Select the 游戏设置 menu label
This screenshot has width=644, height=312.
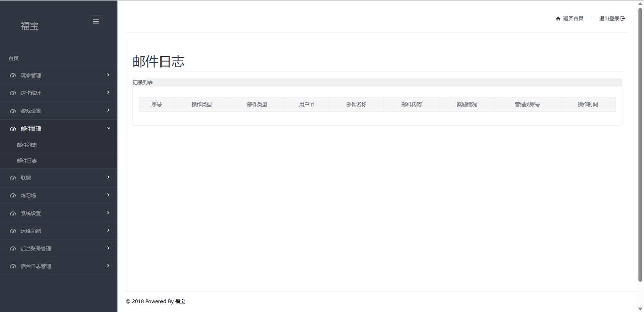[31, 111]
